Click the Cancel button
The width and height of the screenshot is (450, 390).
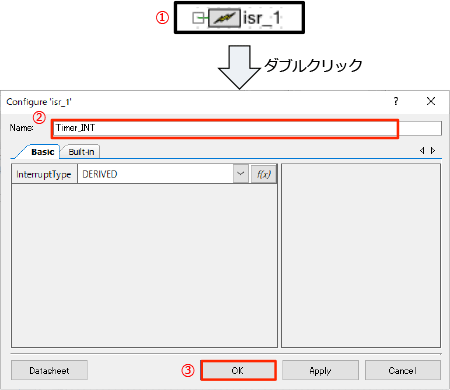click(x=403, y=370)
